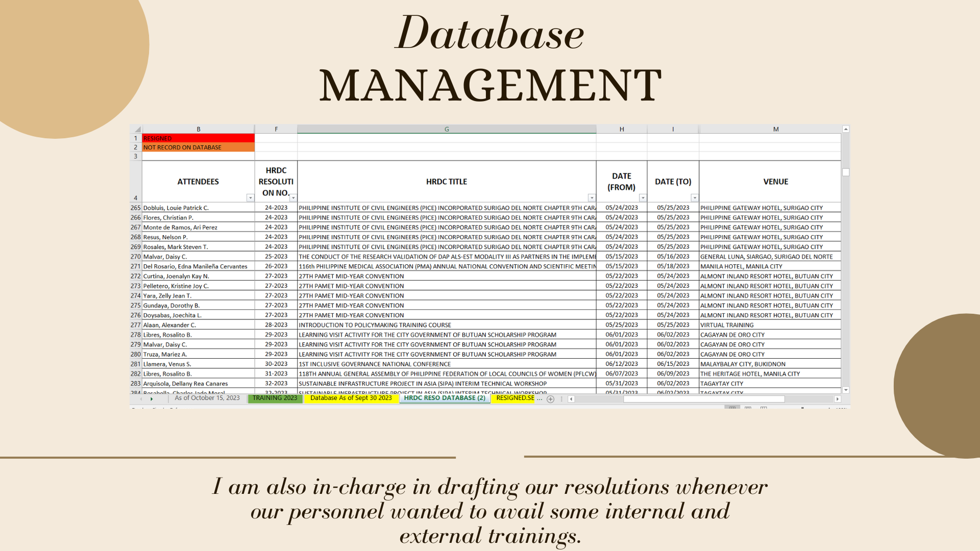Select the RESIGNED.SE sheet tab

click(514, 398)
